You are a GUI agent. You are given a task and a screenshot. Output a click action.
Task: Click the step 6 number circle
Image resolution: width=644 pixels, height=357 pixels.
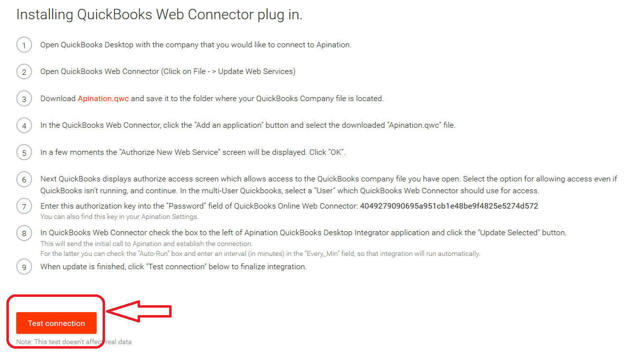point(24,179)
